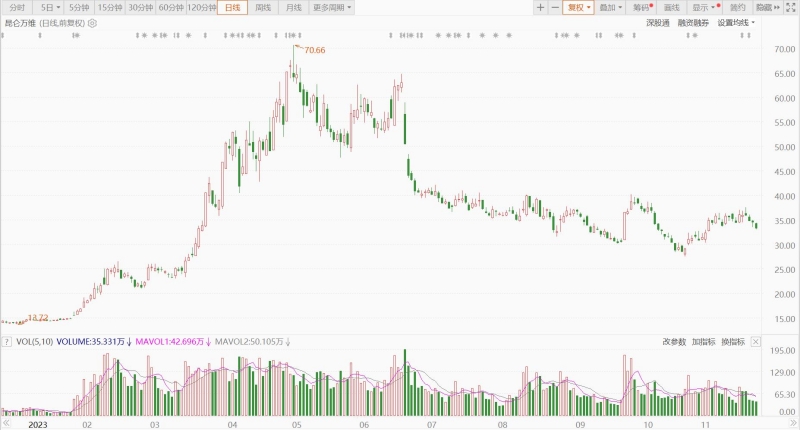This screenshot has height=430, width=800.
Task: Switch to 月线 monthly chart
Action: pos(293,8)
